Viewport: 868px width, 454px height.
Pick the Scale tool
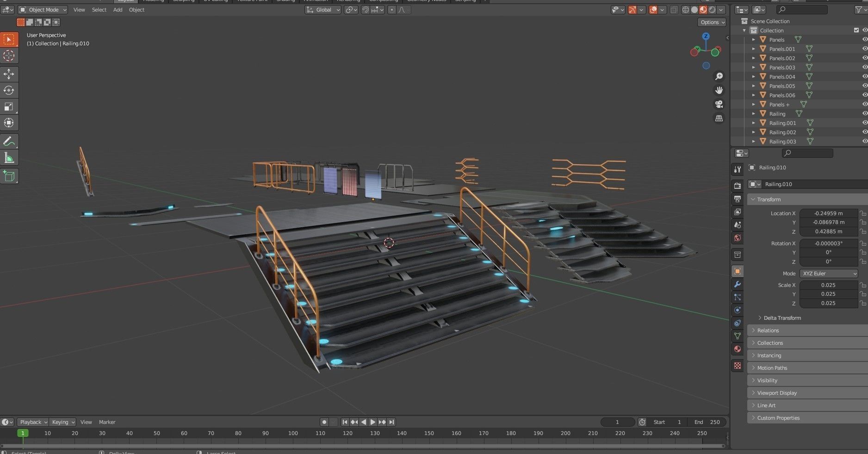pyautogui.click(x=9, y=106)
